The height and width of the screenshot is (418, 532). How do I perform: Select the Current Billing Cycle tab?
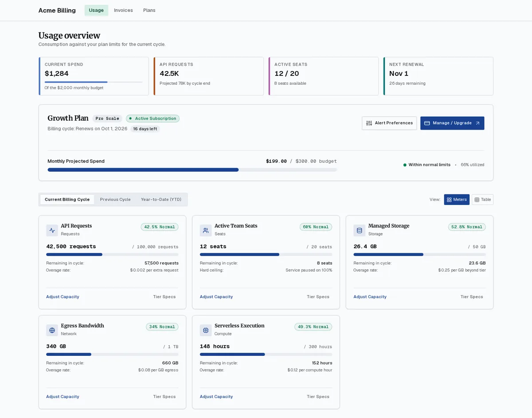(67, 200)
